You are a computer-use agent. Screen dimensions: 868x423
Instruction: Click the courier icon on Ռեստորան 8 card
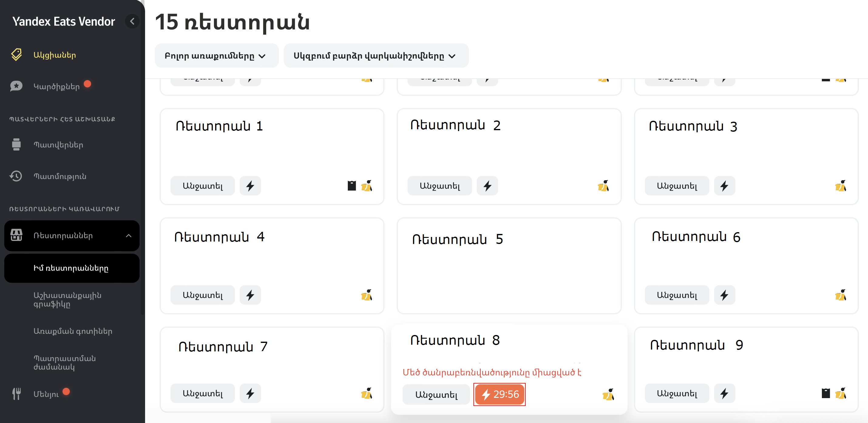point(608,394)
